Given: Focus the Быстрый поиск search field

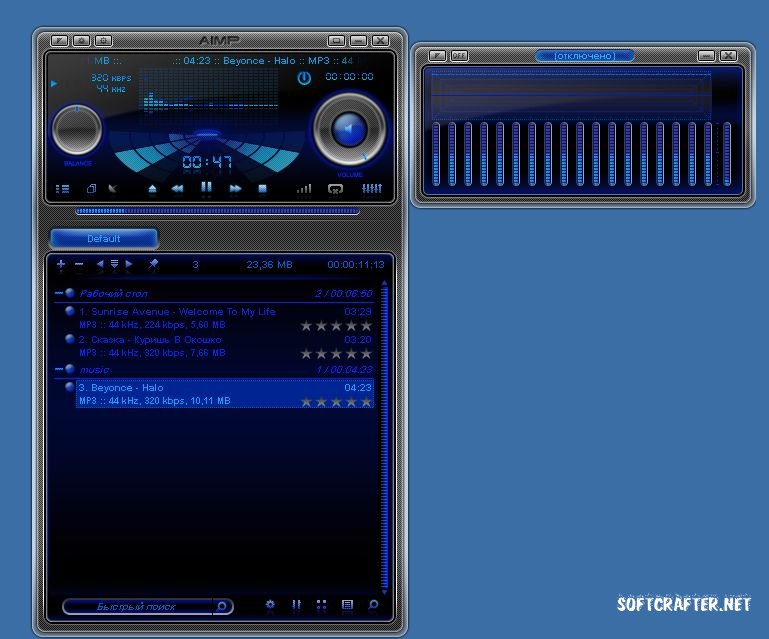Looking at the screenshot, I should [x=138, y=607].
